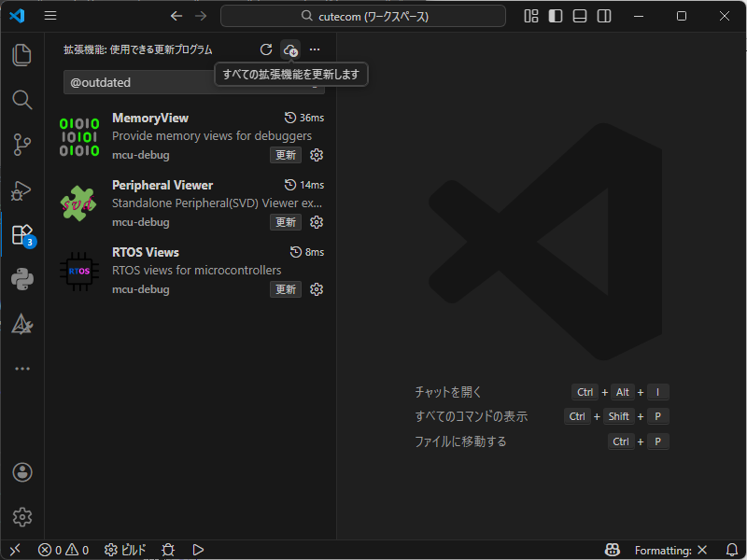The image size is (747, 560).
Task: Click the ビルド build status bar button
Action: 125,550
